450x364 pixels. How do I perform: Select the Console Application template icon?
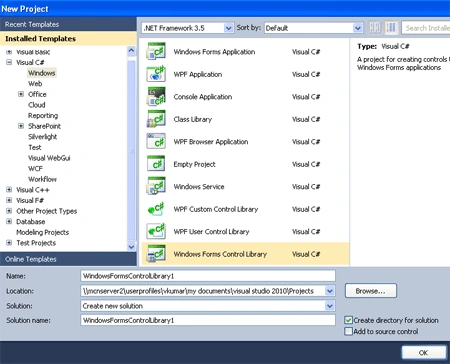[x=156, y=96]
